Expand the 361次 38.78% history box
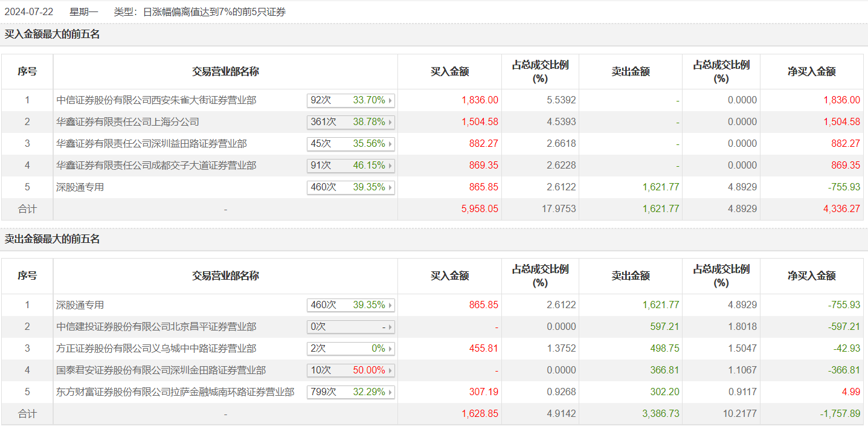Image resolution: width=868 pixels, height=429 pixels. click(351, 122)
